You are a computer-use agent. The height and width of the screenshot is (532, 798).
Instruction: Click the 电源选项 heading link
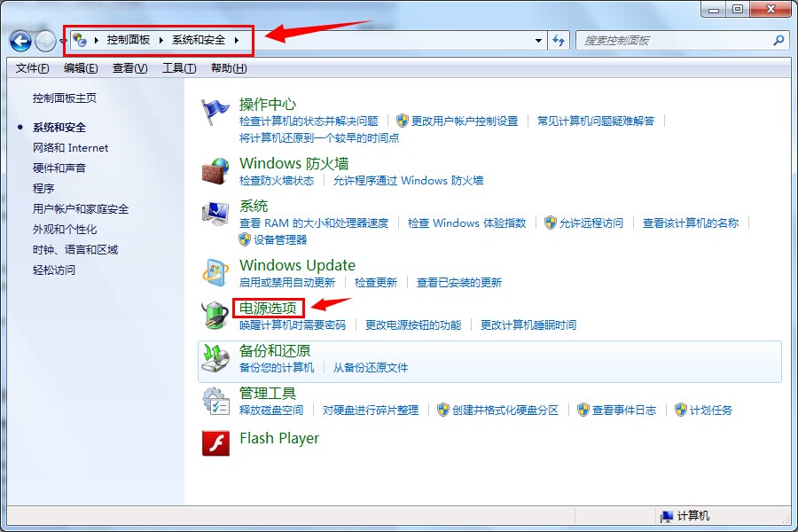pos(268,308)
